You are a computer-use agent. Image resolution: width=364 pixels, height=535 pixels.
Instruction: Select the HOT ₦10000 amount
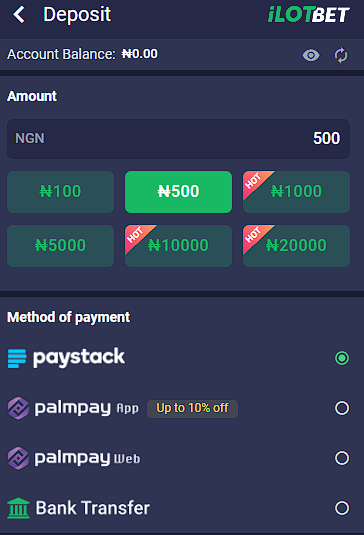(x=178, y=246)
